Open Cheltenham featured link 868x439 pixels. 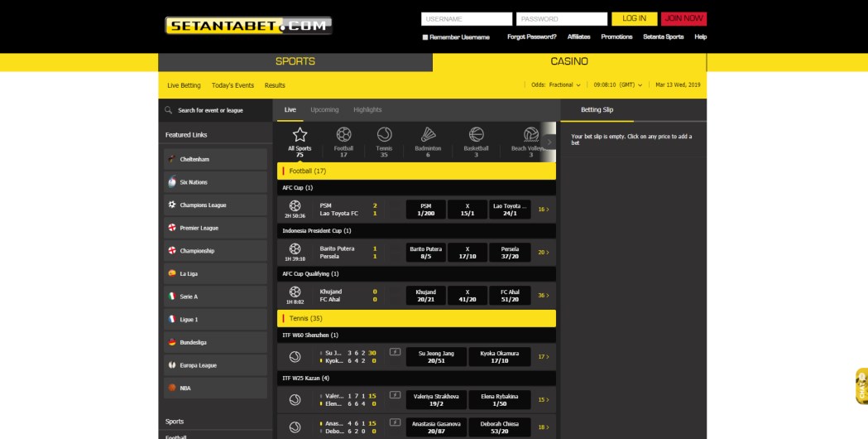click(215, 159)
